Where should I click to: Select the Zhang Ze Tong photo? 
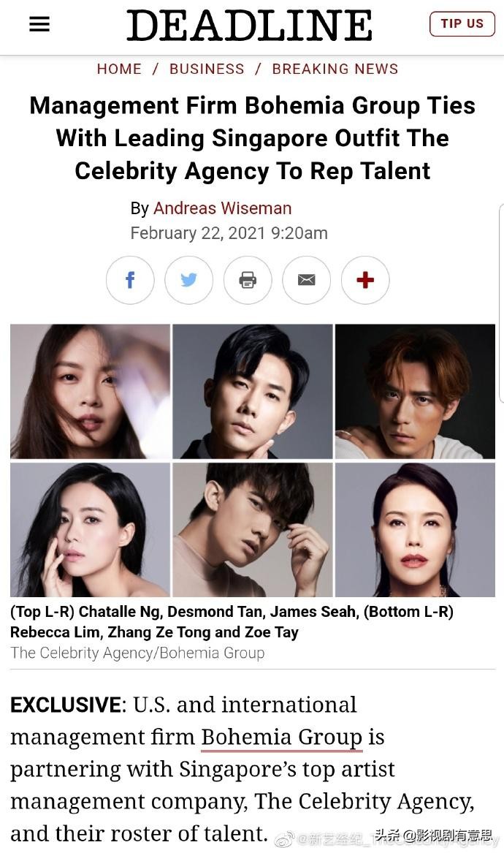tap(252, 530)
